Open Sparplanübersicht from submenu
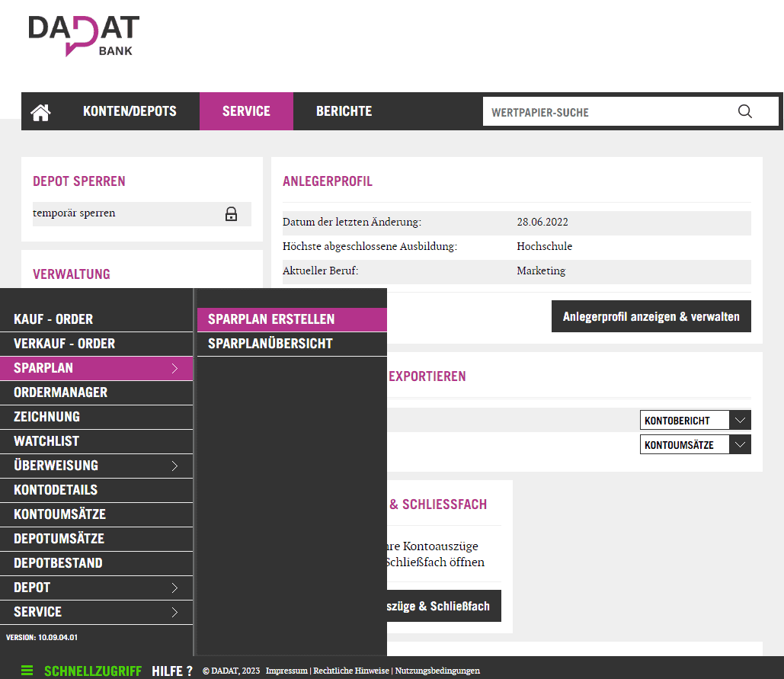Viewport: 784px width, 679px height. pos(270,344)
